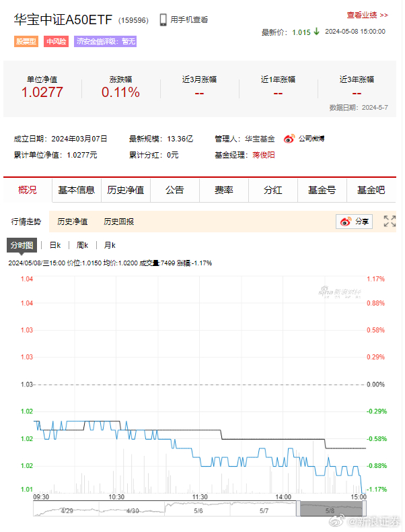The height and width of the screenshot is (532, 405).
Task: Click 近3年涨幅 label
Action: 357,79
